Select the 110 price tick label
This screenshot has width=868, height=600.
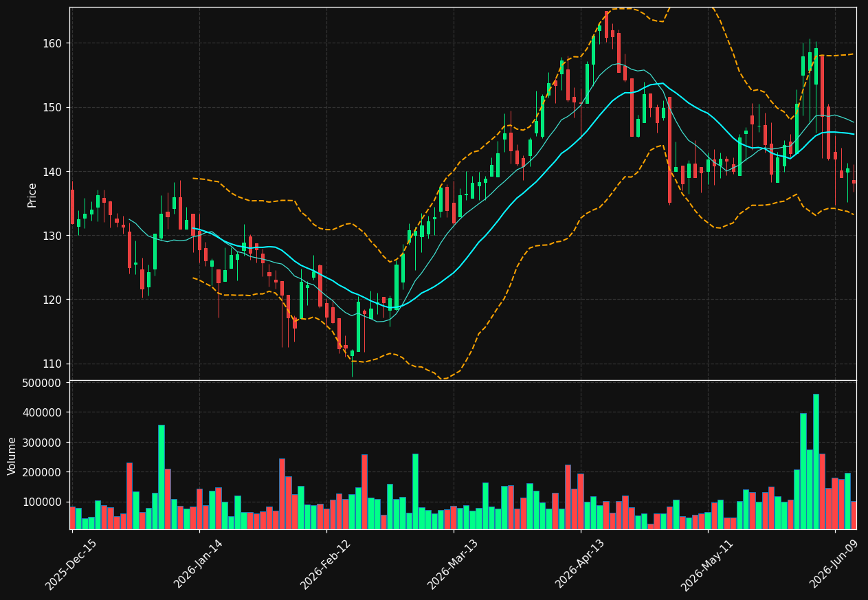[52, 364]
